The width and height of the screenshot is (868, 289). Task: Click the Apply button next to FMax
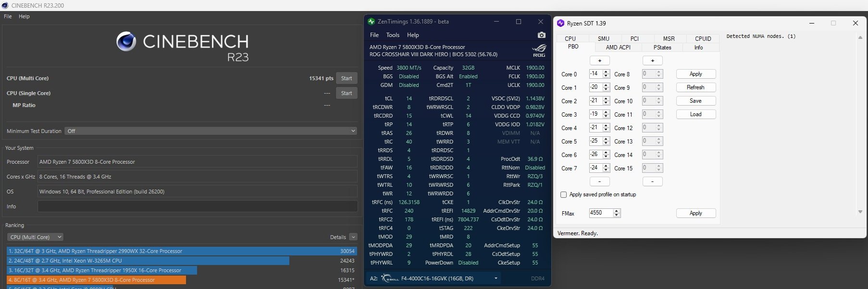click(x=696, y=213)
